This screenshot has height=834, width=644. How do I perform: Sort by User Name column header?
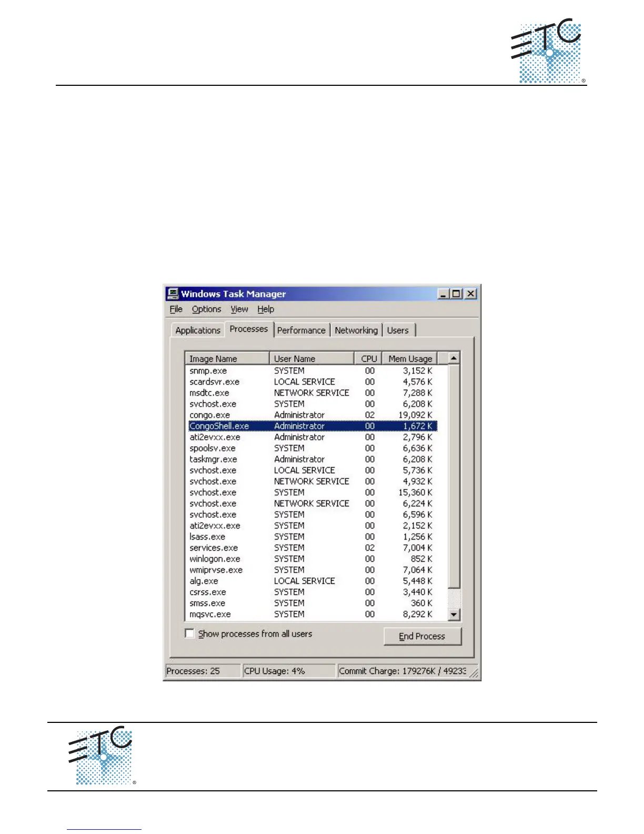pos(311,359)
